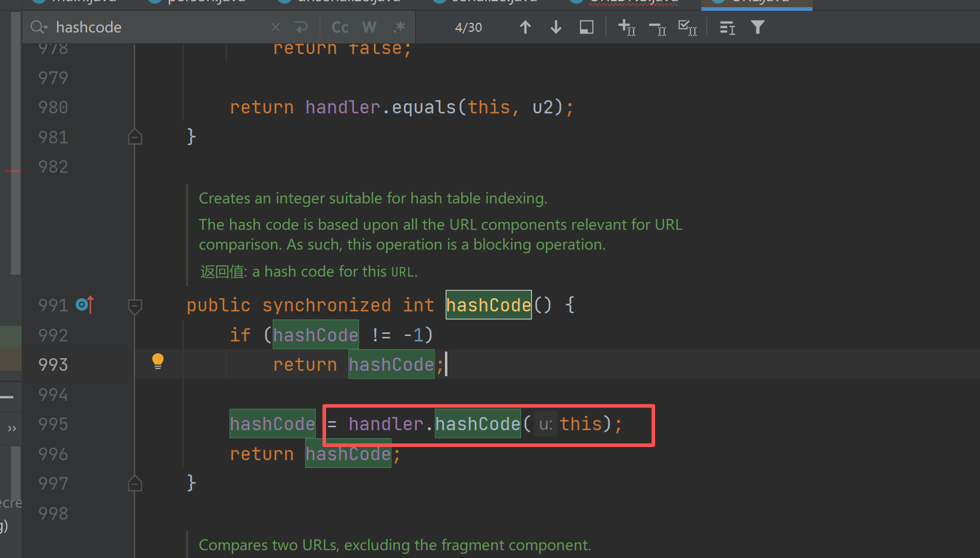Image resolution: width=980 pixels, height=558 pixels.
Task: Click line number 995 in the gutter
Action: click(x=53, y=424)
